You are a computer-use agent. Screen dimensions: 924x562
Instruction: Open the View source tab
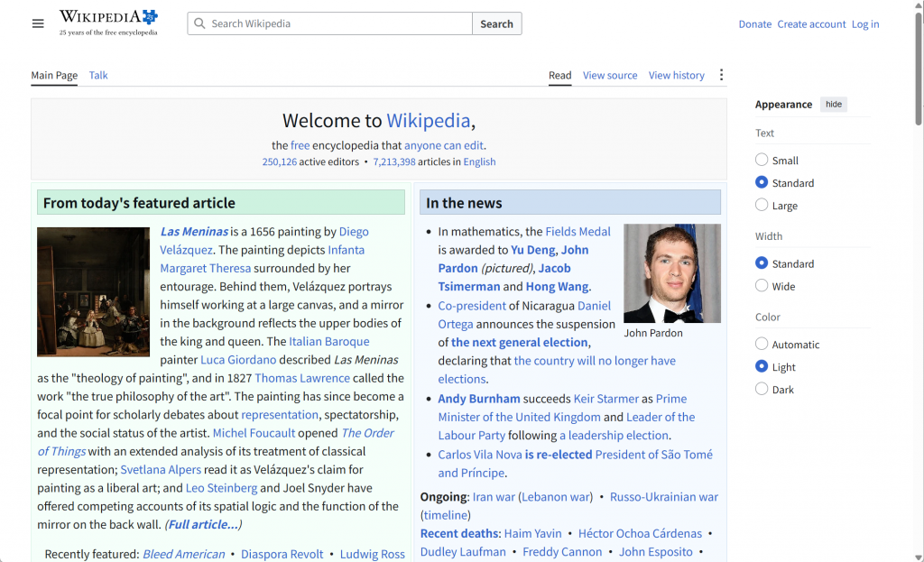(610, 76)
